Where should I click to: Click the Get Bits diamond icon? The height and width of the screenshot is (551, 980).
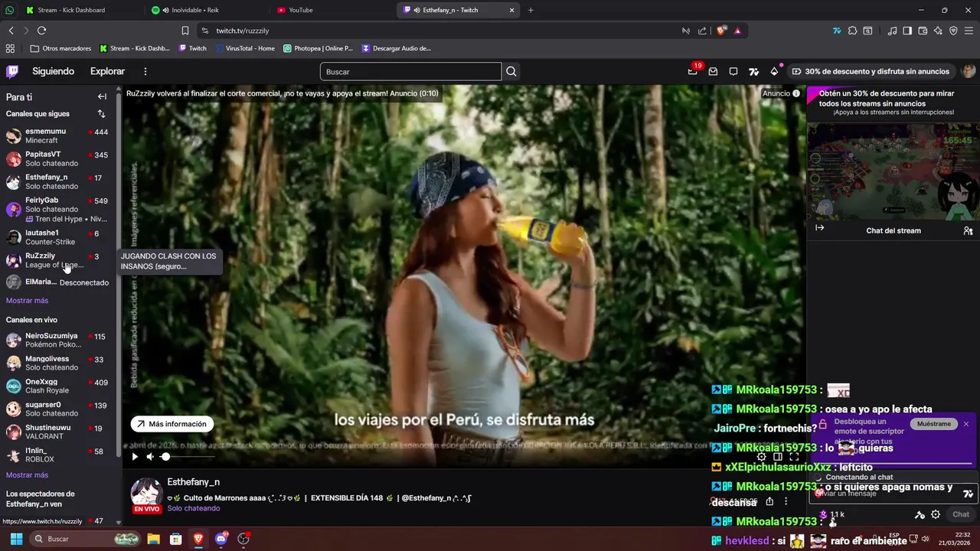click(x=774, y=71)
